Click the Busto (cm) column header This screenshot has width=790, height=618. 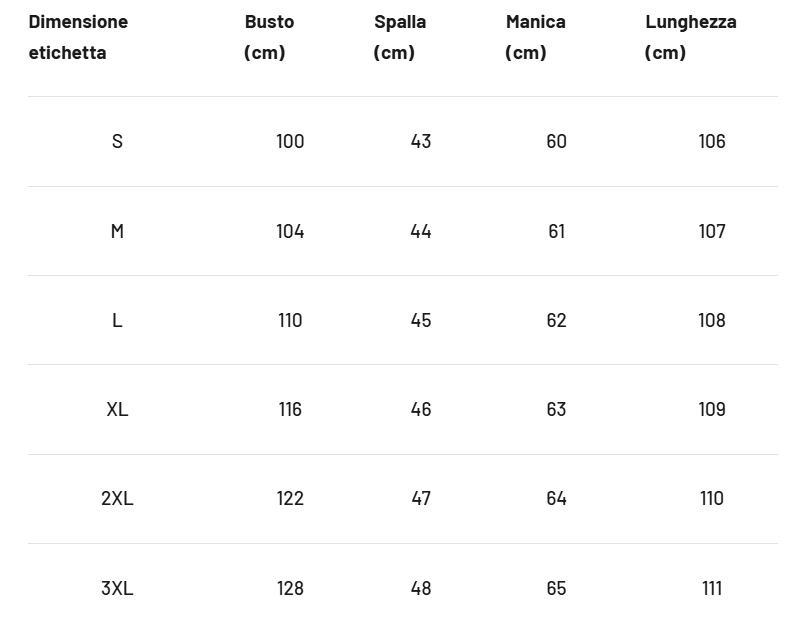[x=269, y=37]
